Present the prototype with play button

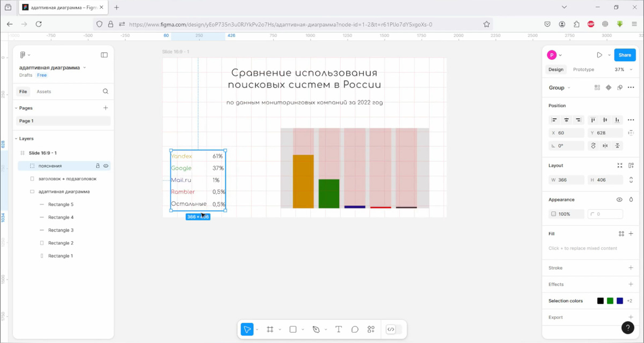pos(599,55)
